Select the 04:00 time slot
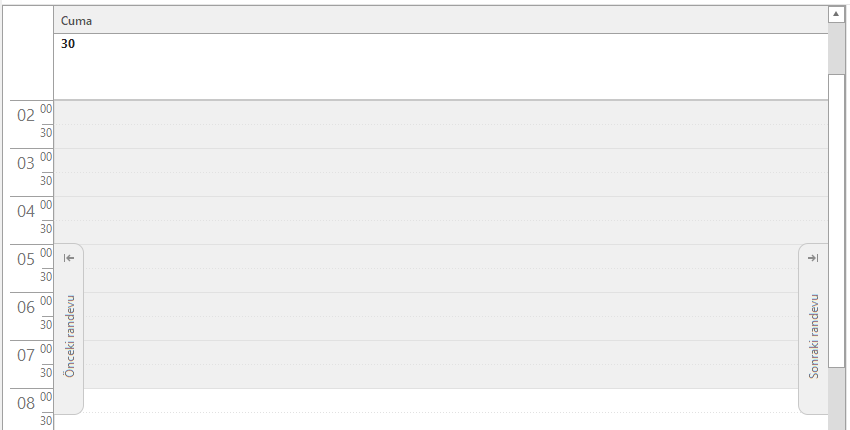 click(x=441, y=209)
